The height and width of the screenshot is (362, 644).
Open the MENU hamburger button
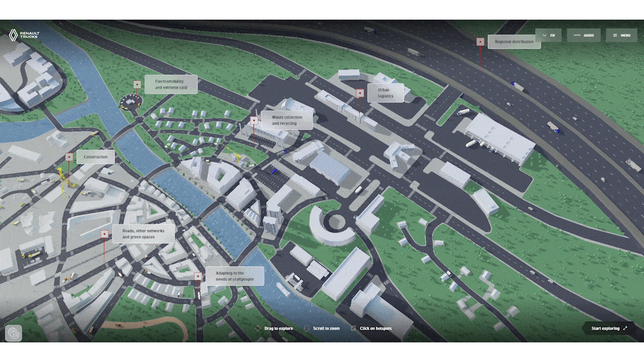point(621,35)
